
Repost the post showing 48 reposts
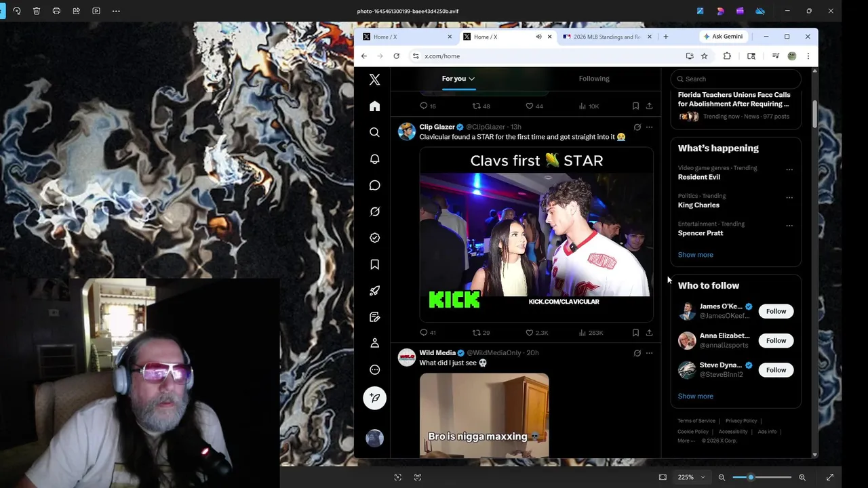tap(481, 106)
